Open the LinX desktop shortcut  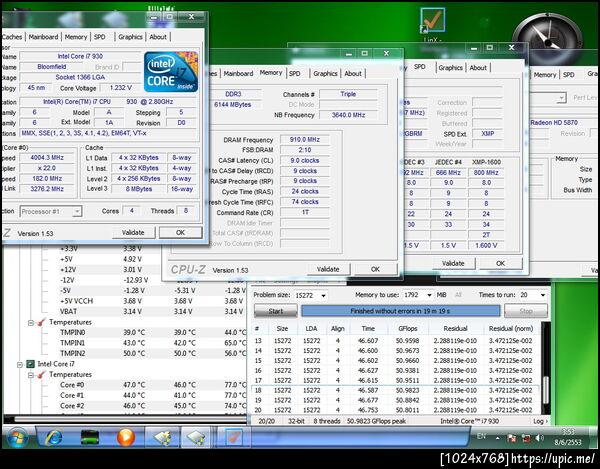[x=433, y=21]
